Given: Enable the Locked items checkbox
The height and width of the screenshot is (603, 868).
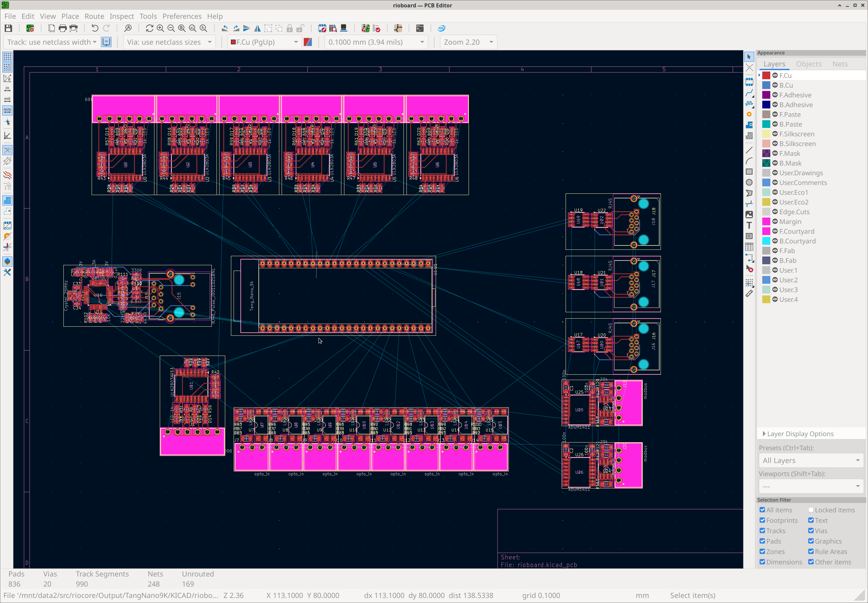Looking at the screenshot, I should pyautogui.click(x=811, y=510).
